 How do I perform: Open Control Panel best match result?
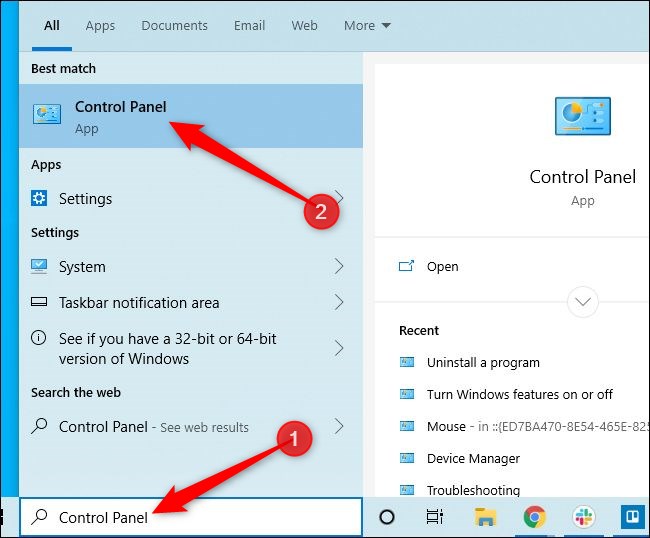pyautogui.click(x=191, y=116)
